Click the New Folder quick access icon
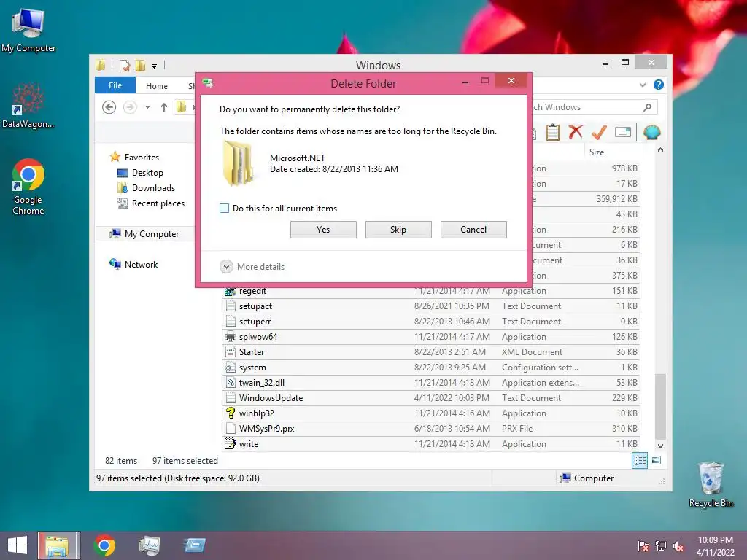Screen dimensions: 747x560 (140, 65)
